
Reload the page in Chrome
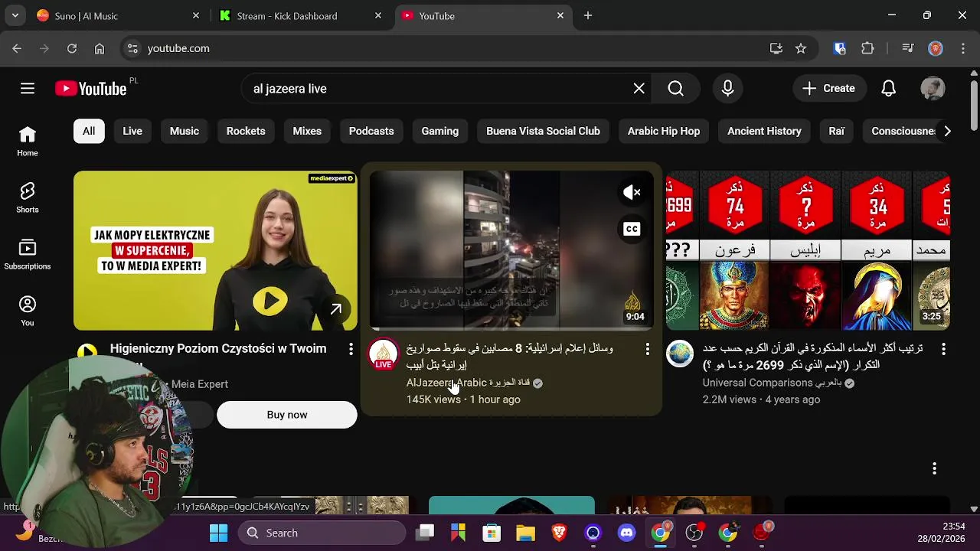tap(72, 48)
